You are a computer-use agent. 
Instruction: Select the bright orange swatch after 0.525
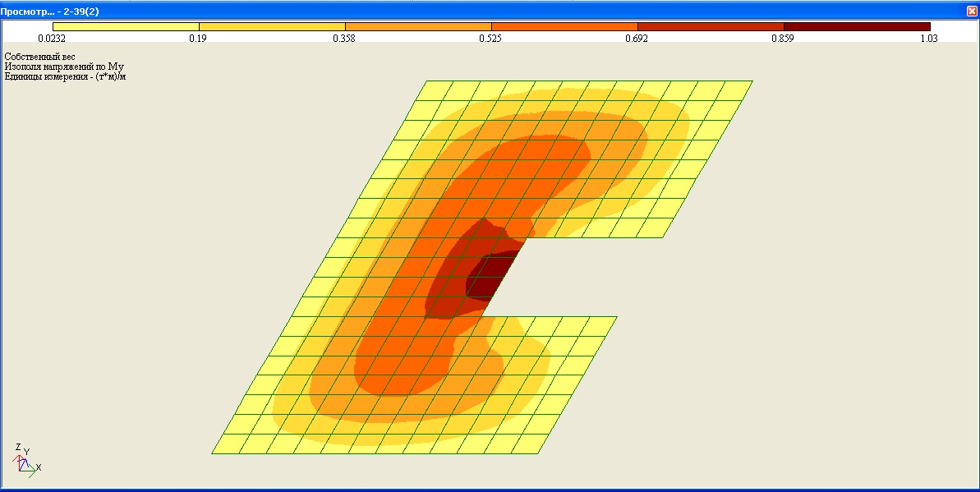[564, 27]
